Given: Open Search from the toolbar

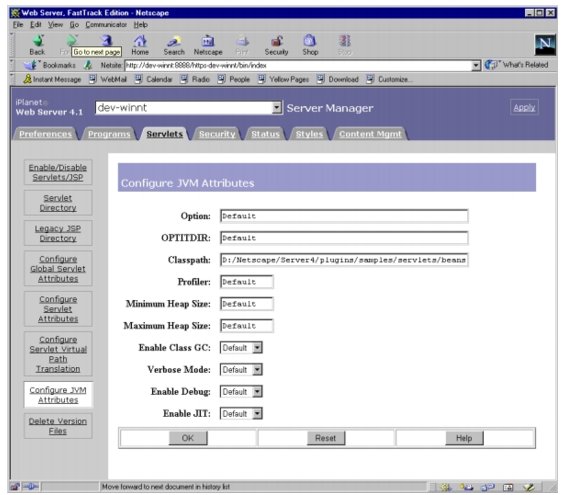Looking at the screenshot, I should pyautogui.click(x=174, y=45).
